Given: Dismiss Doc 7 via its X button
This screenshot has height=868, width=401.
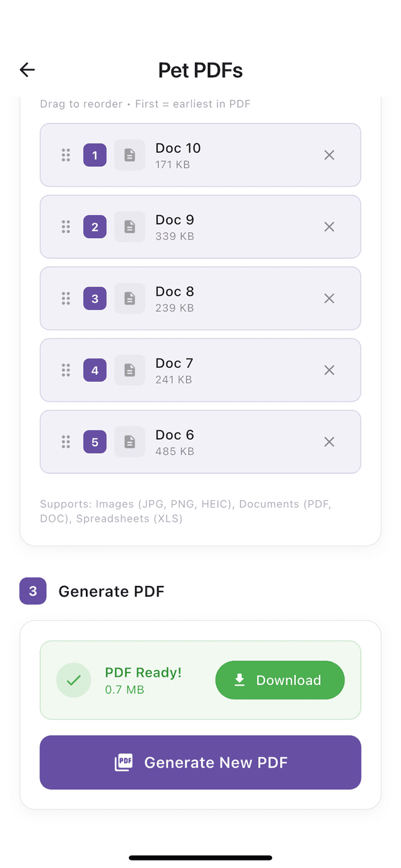Looking at the screenshot, I should click(x=329, y=370).
